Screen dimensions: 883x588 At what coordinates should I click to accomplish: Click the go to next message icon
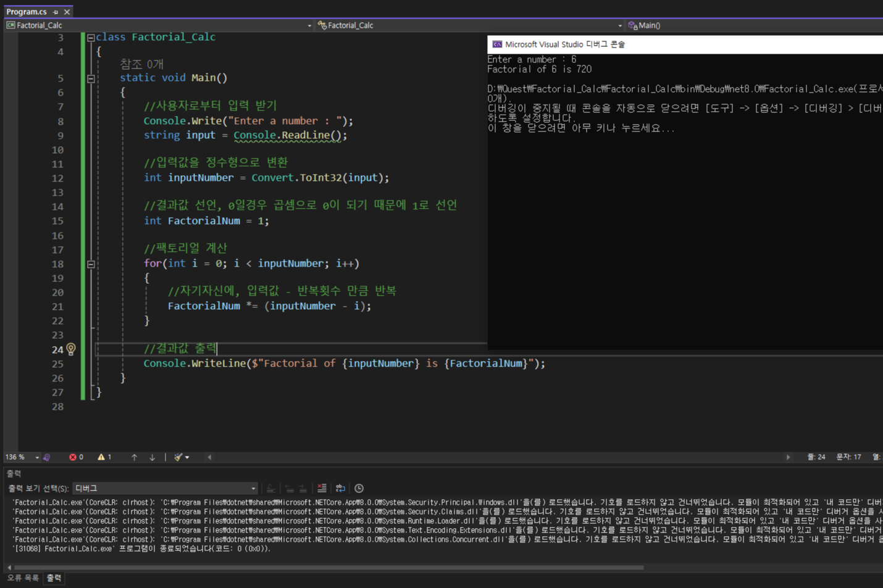[303, 488]
